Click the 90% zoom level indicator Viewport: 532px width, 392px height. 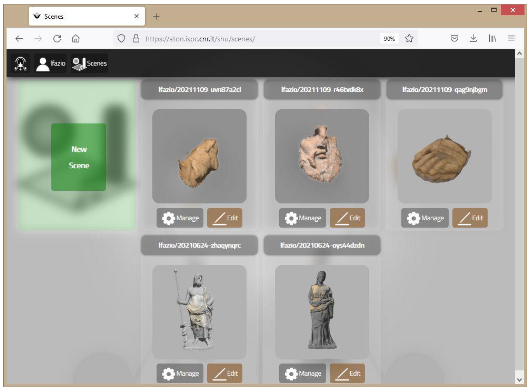[x=389, y=39]
